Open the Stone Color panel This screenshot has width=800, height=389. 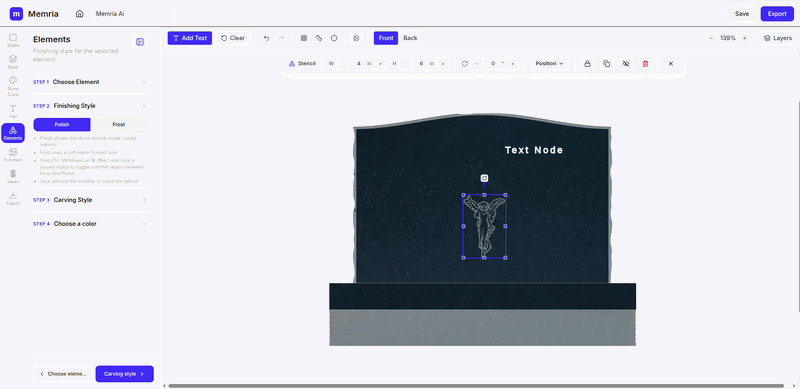[13, 86]
